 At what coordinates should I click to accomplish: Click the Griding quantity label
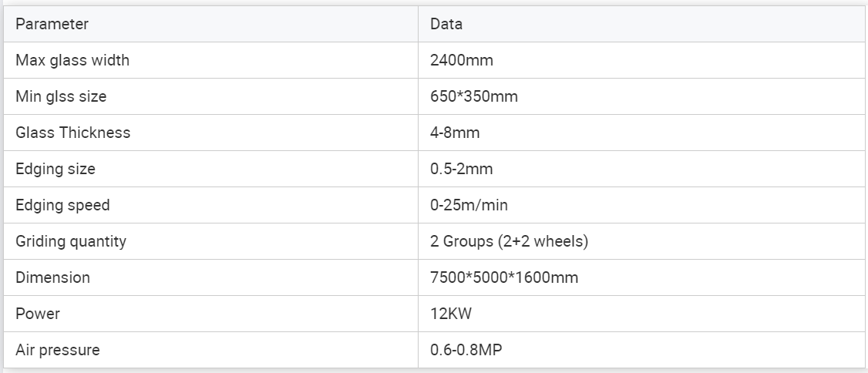click(x=71, y=242)
